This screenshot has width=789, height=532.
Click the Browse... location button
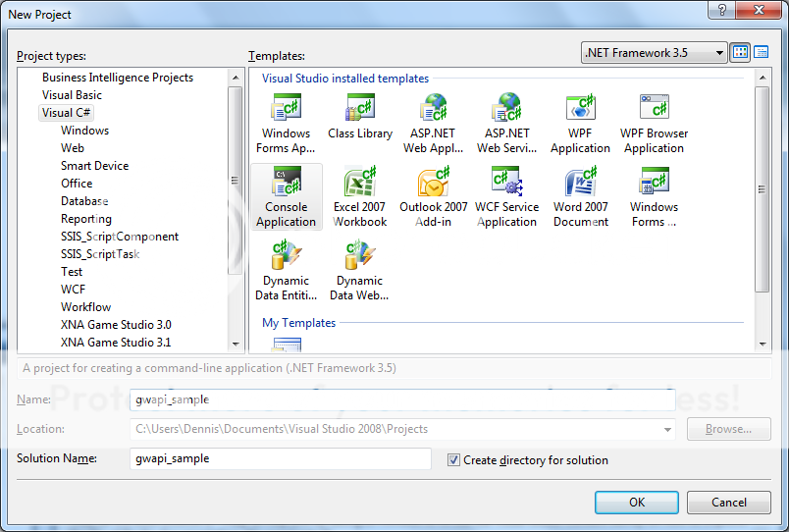coord(728,429)
